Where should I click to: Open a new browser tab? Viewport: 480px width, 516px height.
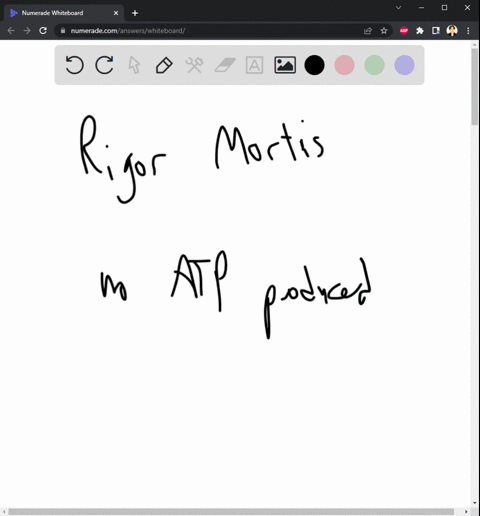(135, 13)
